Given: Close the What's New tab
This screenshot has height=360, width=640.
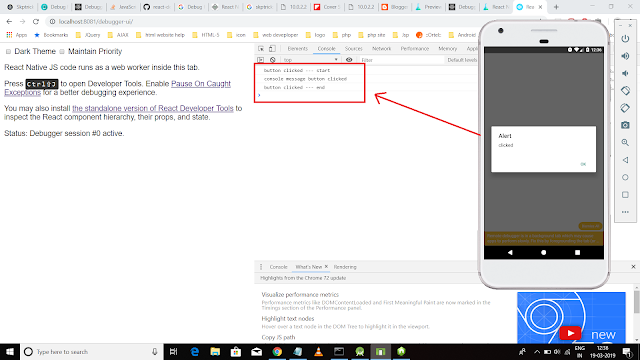Looking at the screenshot, I should point(326,267).
